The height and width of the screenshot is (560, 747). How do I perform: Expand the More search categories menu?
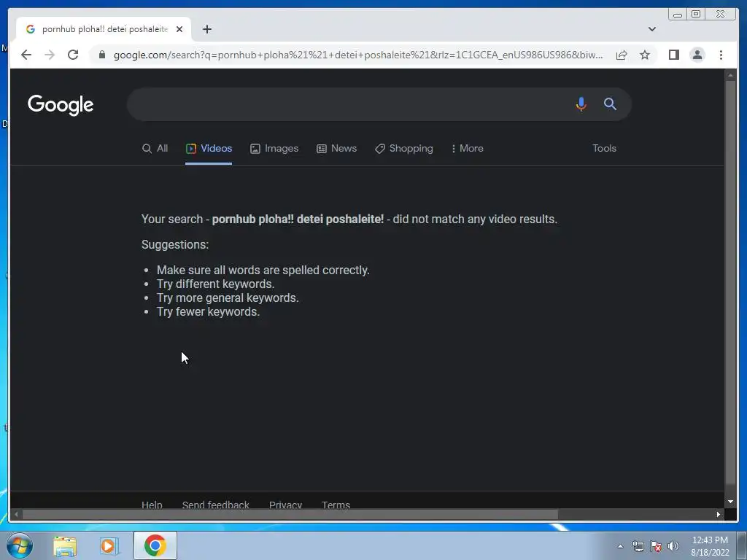tap(467, 149)
